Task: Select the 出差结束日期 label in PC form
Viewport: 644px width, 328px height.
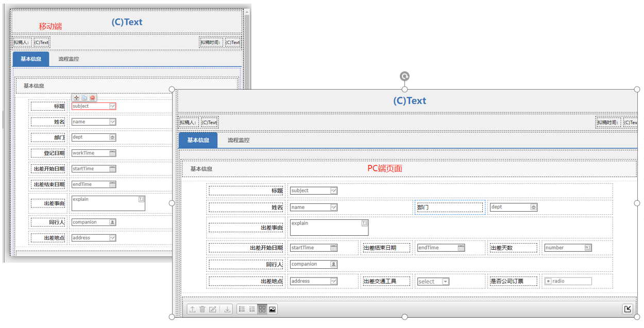Action: (x=386, y=248)
